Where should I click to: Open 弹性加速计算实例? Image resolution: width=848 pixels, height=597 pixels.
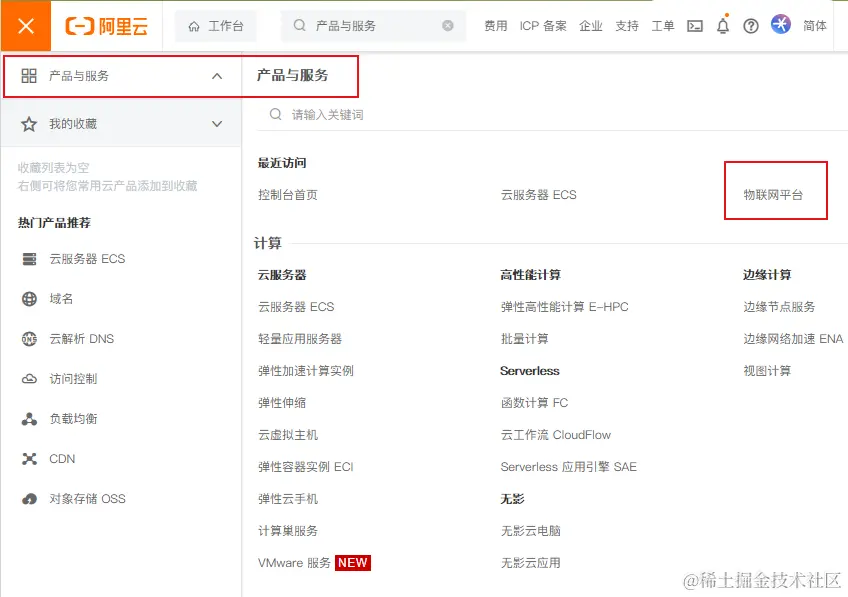[x=306, y=371]
